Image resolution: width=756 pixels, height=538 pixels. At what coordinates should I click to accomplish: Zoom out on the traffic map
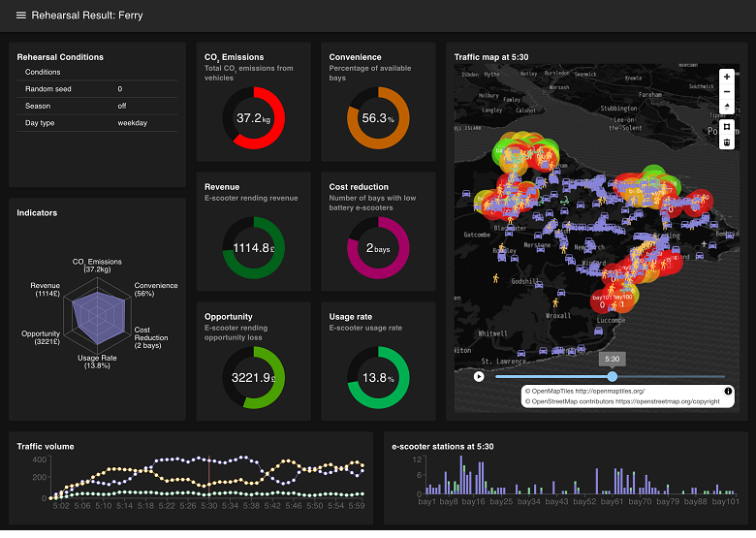click(727, 93)
